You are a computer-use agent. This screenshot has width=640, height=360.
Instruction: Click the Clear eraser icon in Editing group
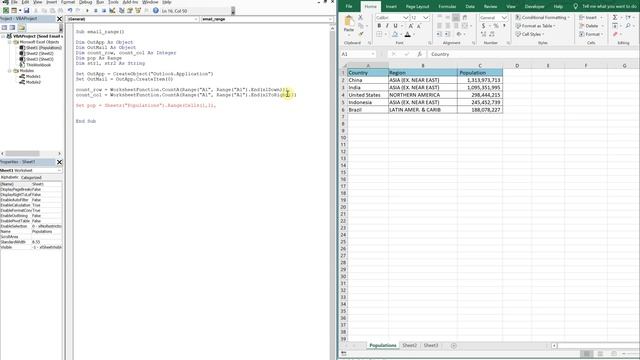pyautogui.click(x=615, y=34)
